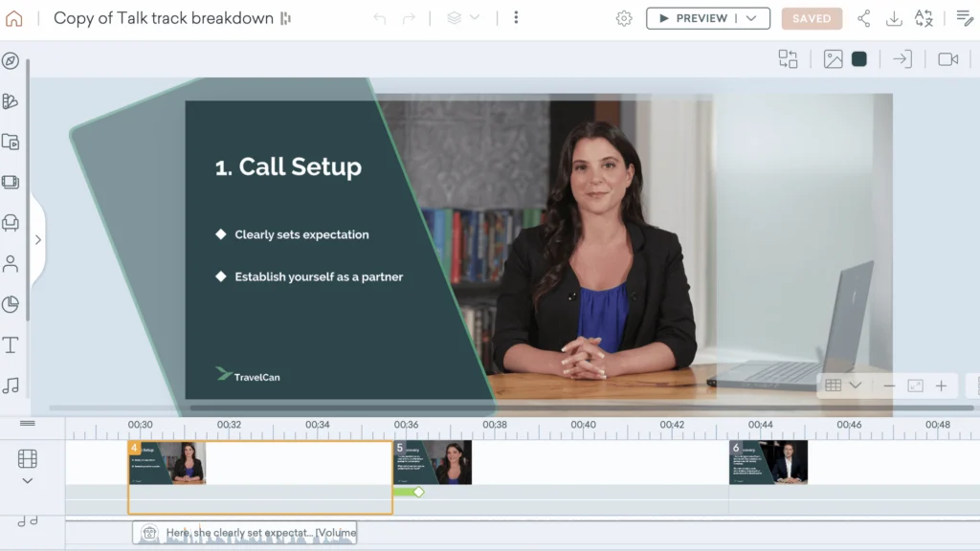
Task: Open the translate language icon
Action: click(x=924, y=18)
